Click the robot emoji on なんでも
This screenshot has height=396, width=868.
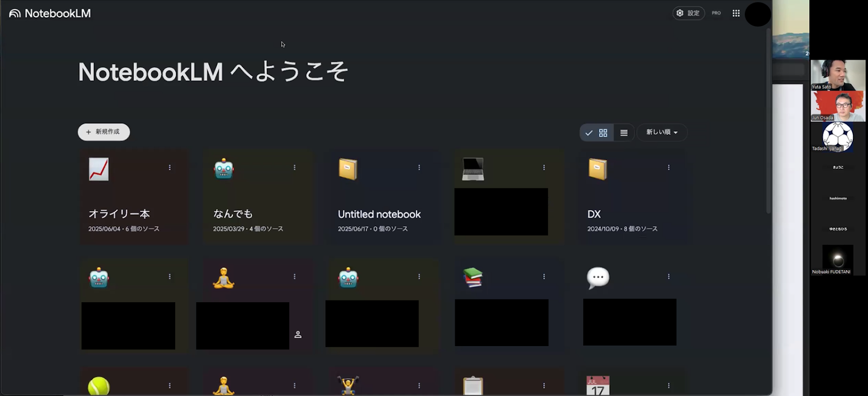(224, 169)
